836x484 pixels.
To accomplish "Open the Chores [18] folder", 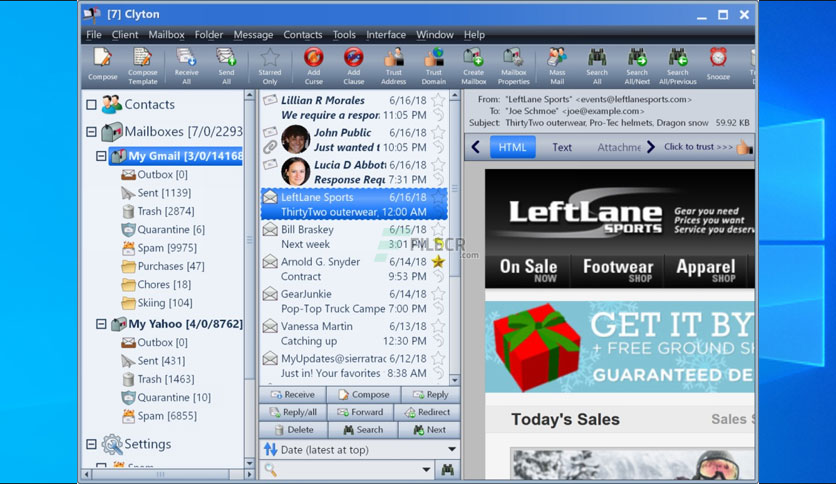I will tap(156, 284).
